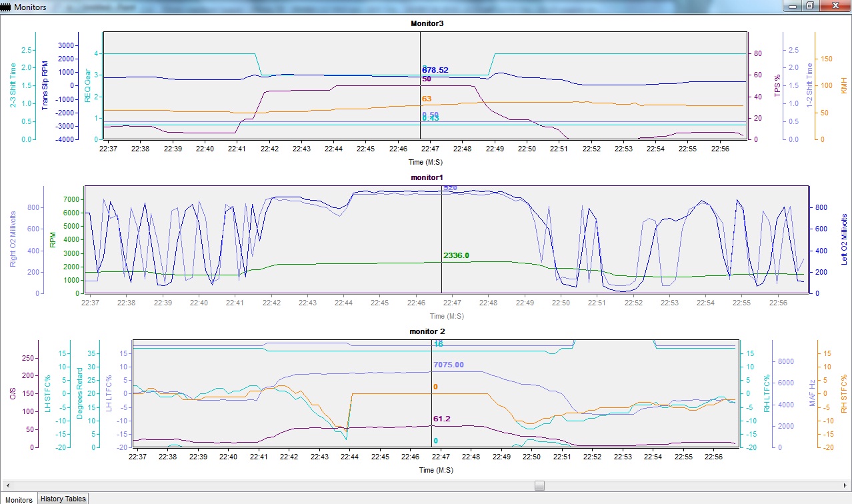Open the History Tables tab
Viewport: 852px width, 504px height.
click(63, 498)
